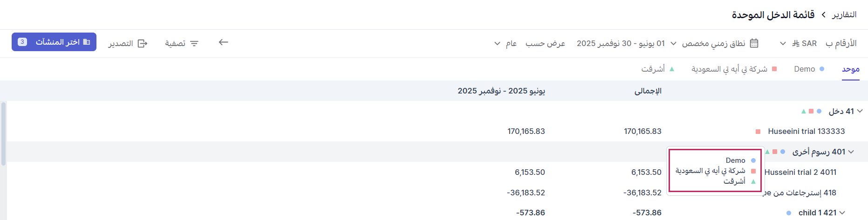The height and width of the screenshot is (220, 868).
Task: Switch to the موحد tab
Action: tap(850, 69)
